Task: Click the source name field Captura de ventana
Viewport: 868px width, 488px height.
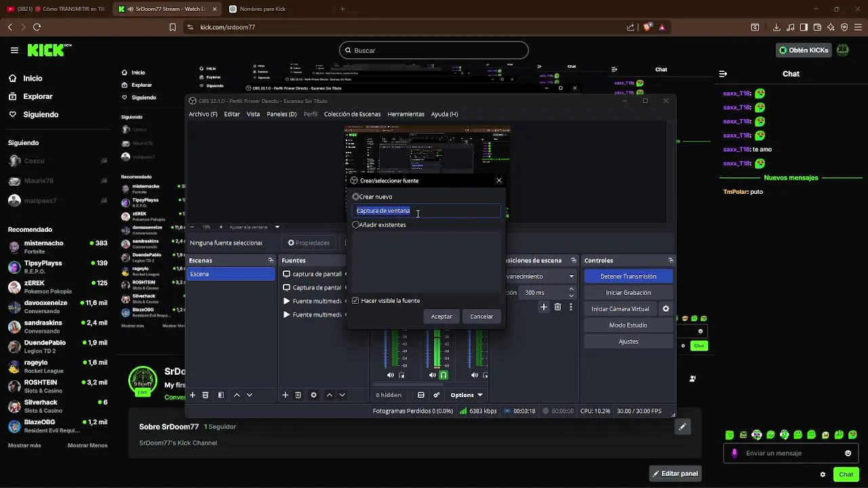Action: [426, 211]
